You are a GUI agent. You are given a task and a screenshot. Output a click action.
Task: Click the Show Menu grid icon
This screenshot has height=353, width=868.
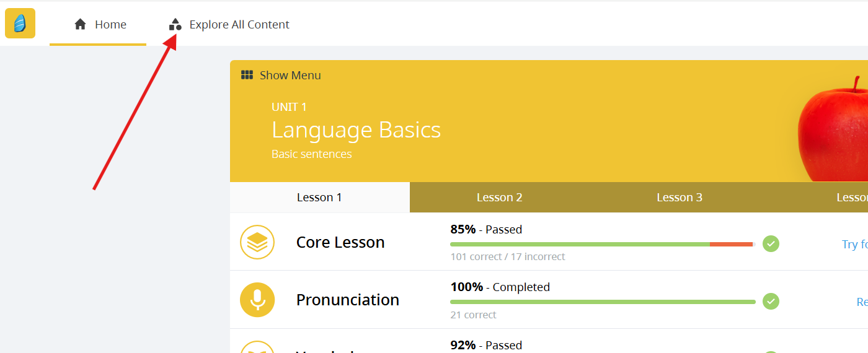click(247, 75)
